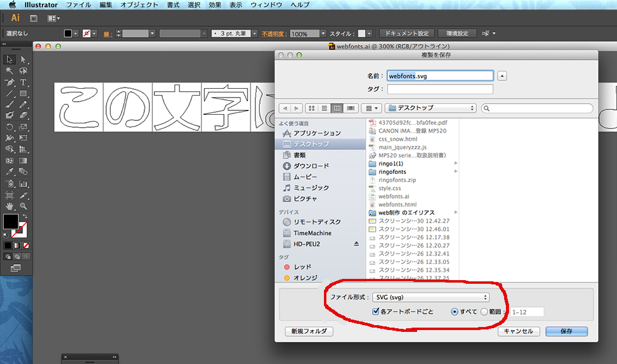
Task: Select the すべて radio button
Action: pyautogui.click(x=455, y=312)
